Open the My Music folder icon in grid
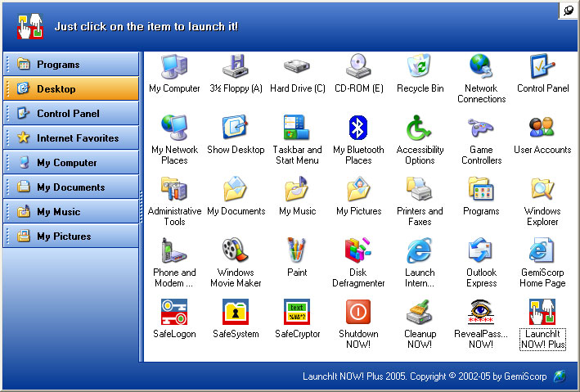 [297, 189]
